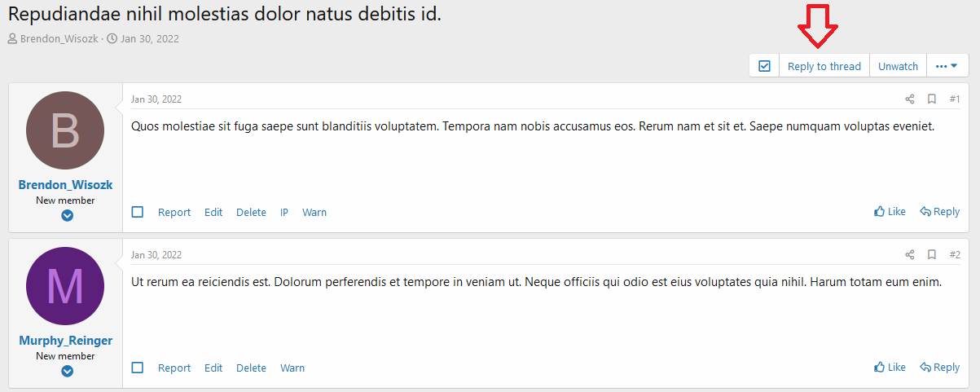This screenshot has height=392, width=980.
Task: Open the IP option on post #1
Action: point(284,212)
